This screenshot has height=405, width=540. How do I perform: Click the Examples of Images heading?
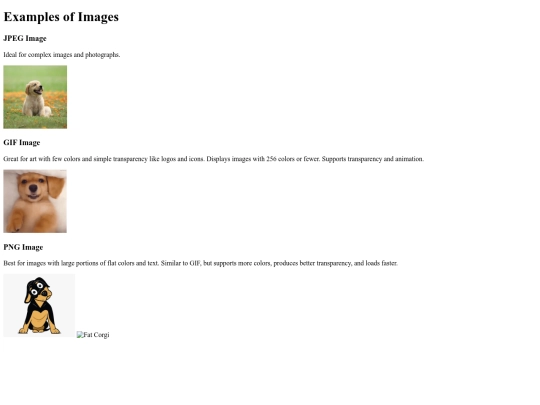(61, 17)
